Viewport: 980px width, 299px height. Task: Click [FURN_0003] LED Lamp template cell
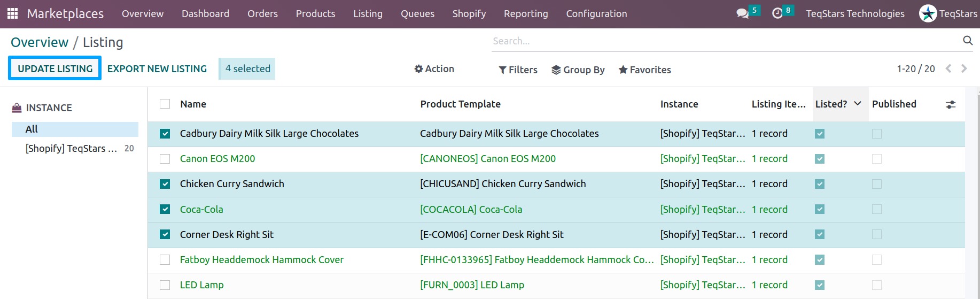[472, 285]
